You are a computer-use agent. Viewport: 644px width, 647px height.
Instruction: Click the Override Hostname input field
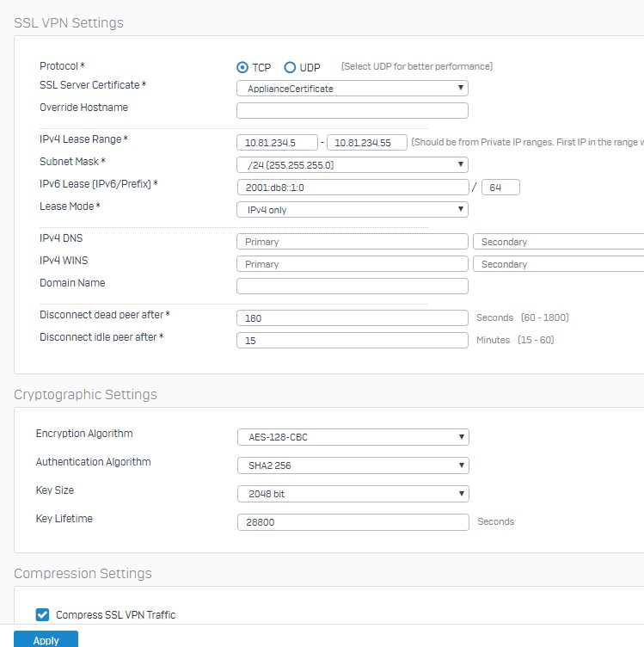click(x=353, y=111)
